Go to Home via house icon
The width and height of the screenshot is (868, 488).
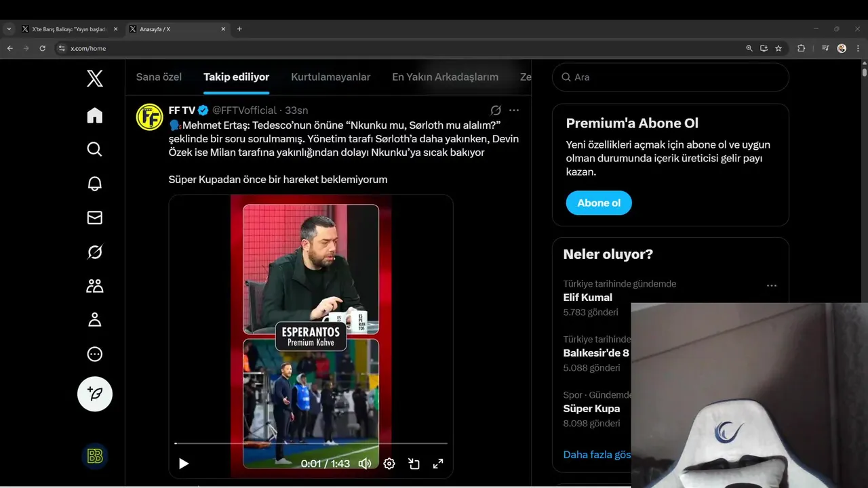point(95,115)
